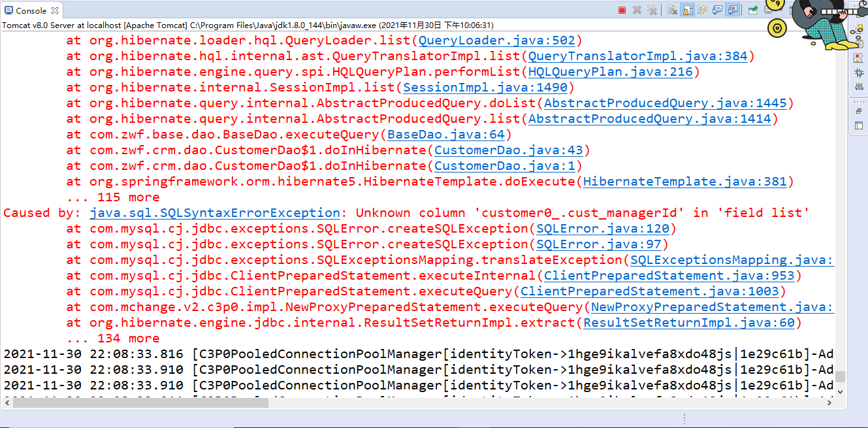This screenshot has width=868, height=428.
Task: Open the minimized view icon below restore
Action: (859, 125)
